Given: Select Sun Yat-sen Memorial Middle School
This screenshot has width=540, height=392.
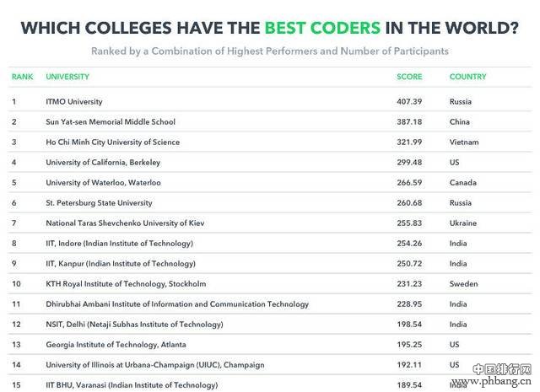Looking at the screenshot, I should 111,122.
